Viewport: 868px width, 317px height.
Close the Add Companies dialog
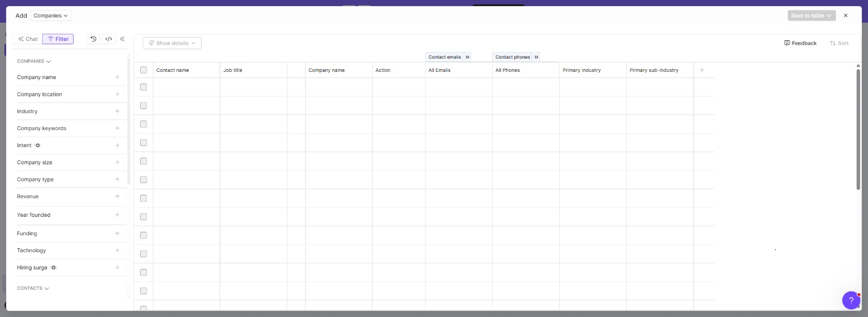coord(845,15)
